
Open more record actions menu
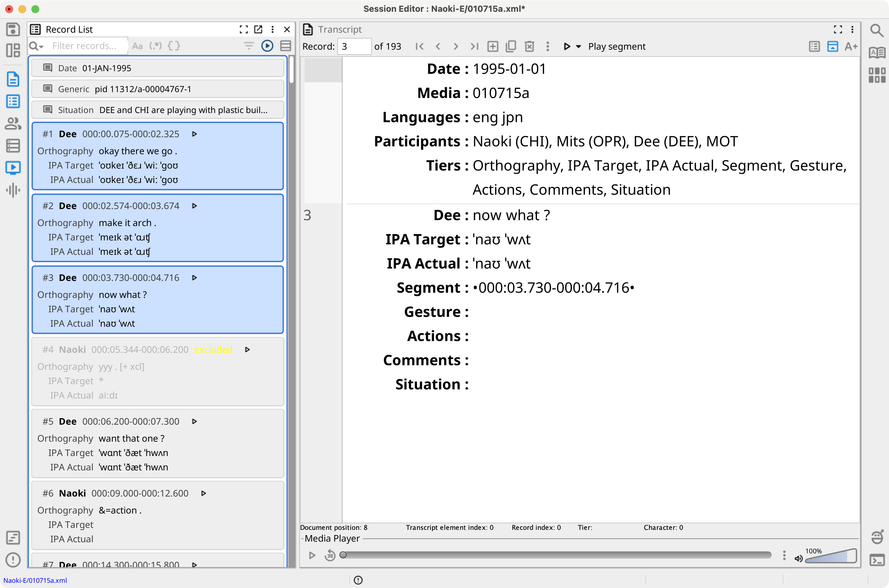point(548,46)
